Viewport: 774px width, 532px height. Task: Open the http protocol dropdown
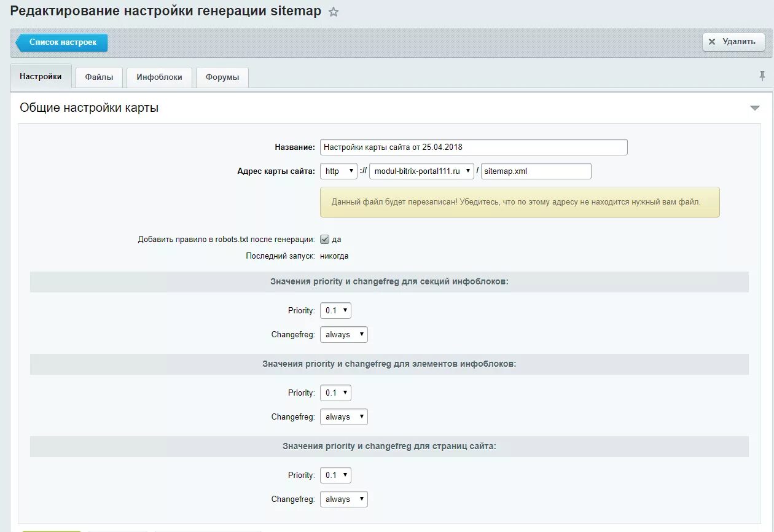[338, 171]
